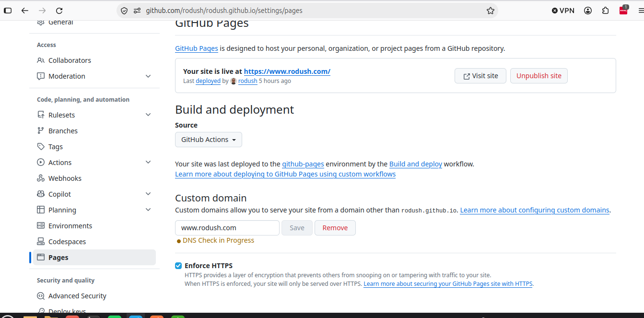Open the github-pages environment link
The image size is (644, 318).
coord(303,164)
